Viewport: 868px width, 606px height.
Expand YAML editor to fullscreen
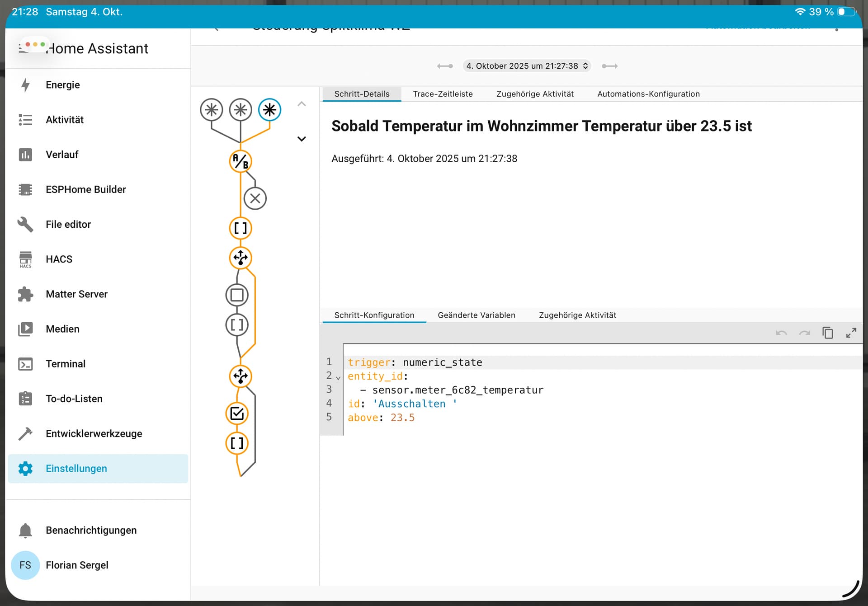[x=851, y=333]
